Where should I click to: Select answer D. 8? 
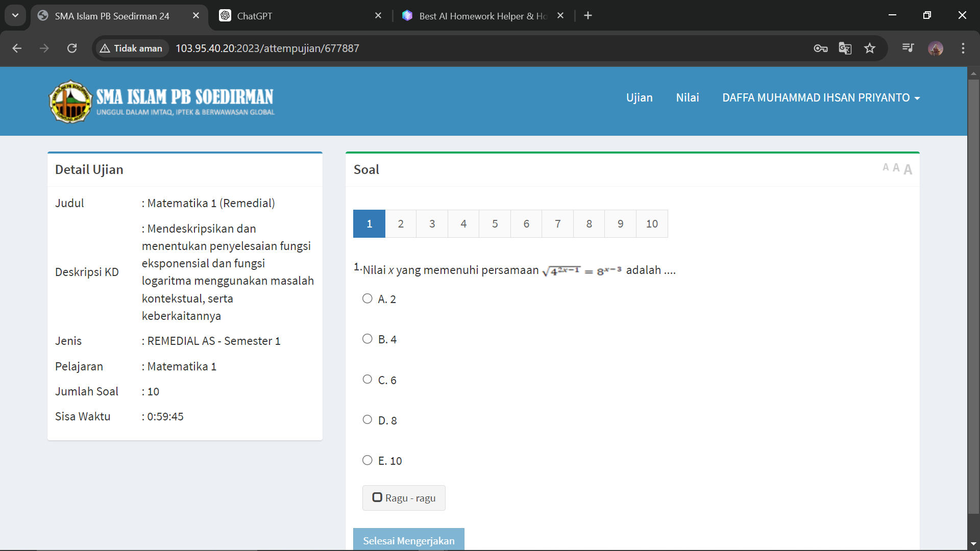pos(367,419)
